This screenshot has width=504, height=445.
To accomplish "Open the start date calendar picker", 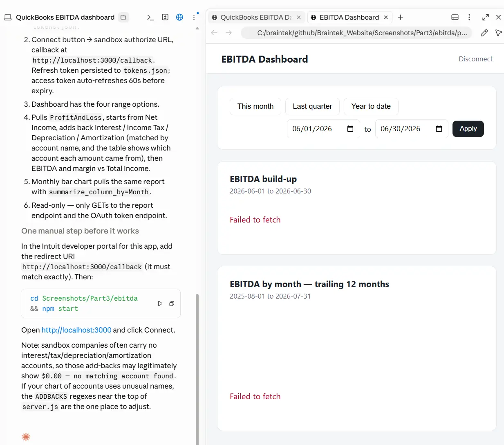I will pyautogui.click(x=350, y=129).
